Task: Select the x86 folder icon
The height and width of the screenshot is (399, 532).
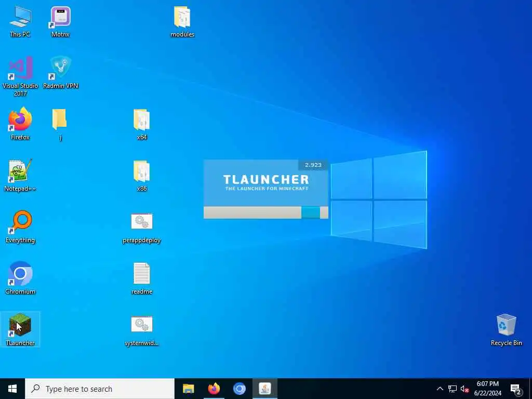Action: tap(141, 176)
